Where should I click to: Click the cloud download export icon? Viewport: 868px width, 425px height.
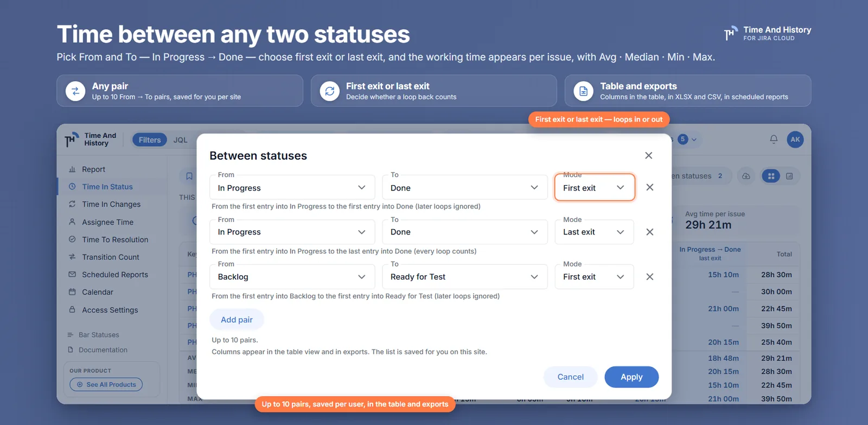(746, 176)
